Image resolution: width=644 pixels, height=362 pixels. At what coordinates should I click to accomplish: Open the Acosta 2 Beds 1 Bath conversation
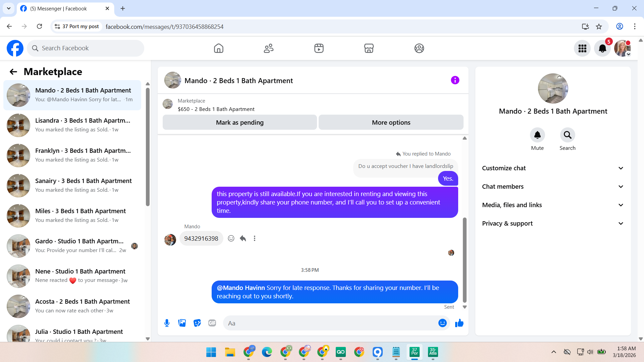pyautogui.click(x=72, y=306)
